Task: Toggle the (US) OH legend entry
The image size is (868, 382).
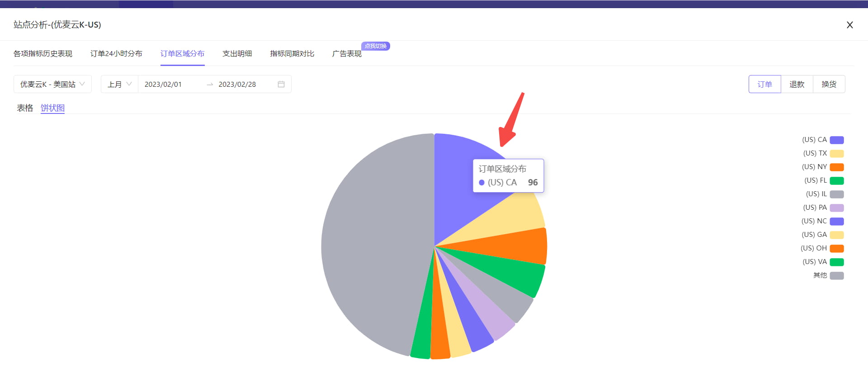Action: [x=822, y=248]
